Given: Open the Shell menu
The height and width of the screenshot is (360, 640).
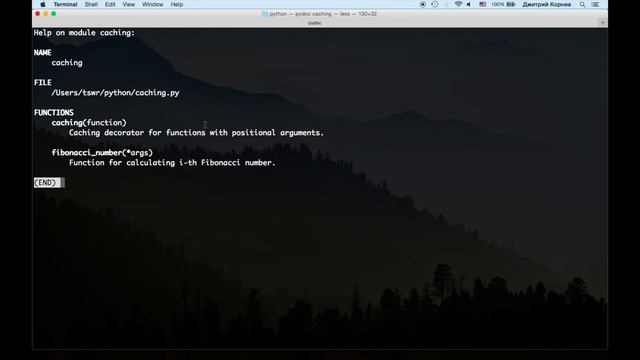Looking at the screenshot, I should click(91, 4).
